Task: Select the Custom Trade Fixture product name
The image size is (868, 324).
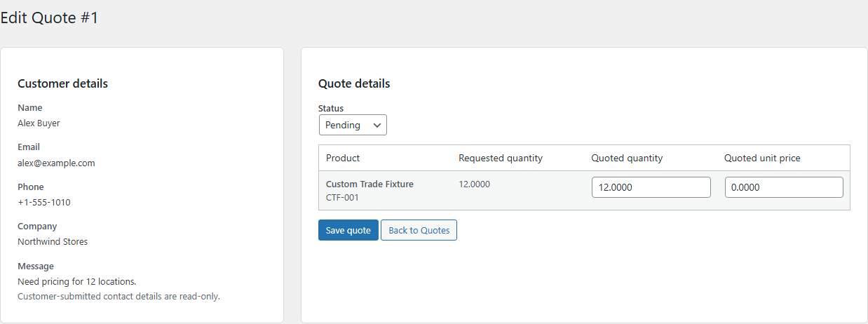Action: point(369,184)
